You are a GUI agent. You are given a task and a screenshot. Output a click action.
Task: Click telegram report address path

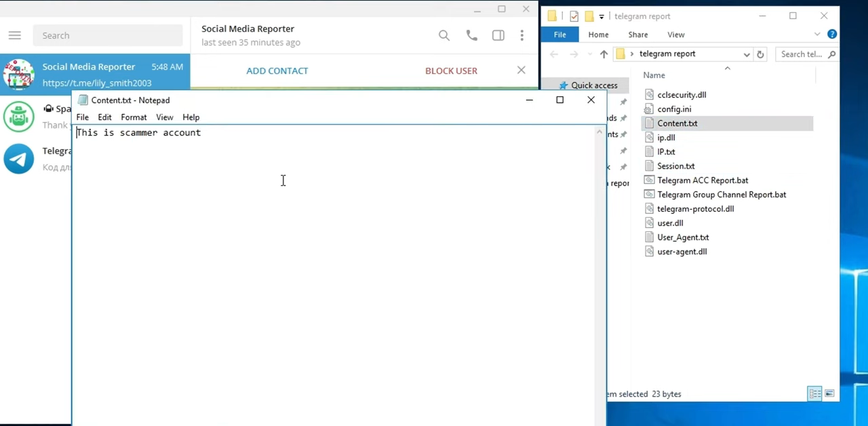tap(667, 54)
